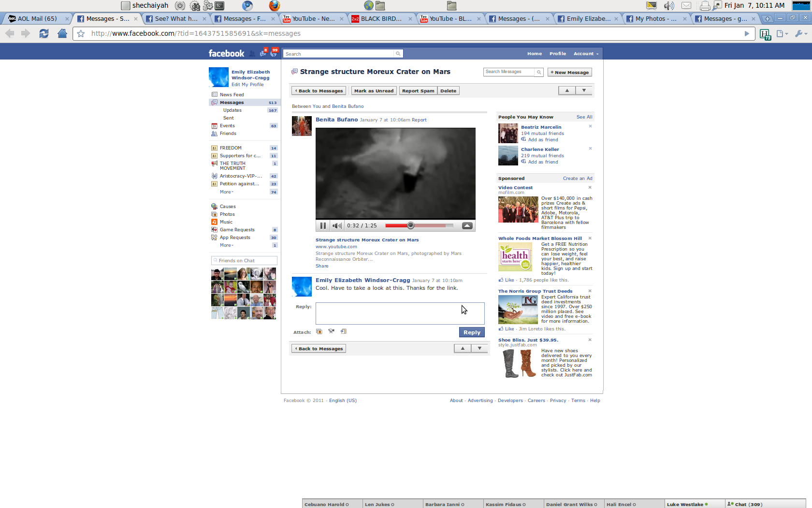Open FREEDOM group in sidebar
The width and height of the screenshot is (812, 508).
231,148
